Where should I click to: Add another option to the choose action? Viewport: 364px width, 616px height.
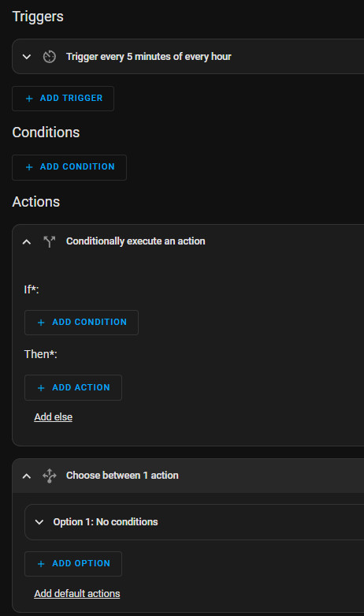(x=73, y=564)
